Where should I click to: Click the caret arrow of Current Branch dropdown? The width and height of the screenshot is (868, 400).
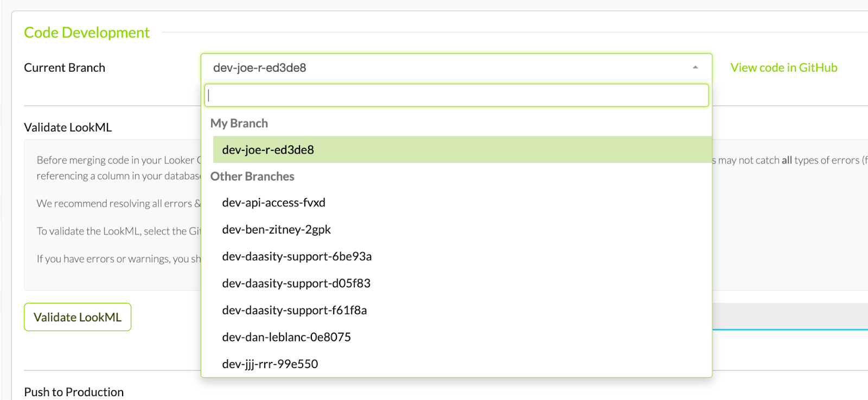coord(695,67)
